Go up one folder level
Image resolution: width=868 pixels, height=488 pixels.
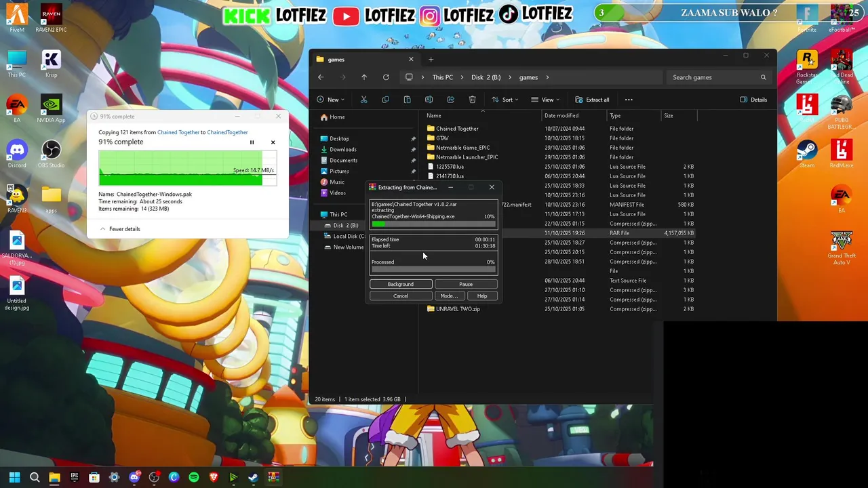click(x=364, y=77)
